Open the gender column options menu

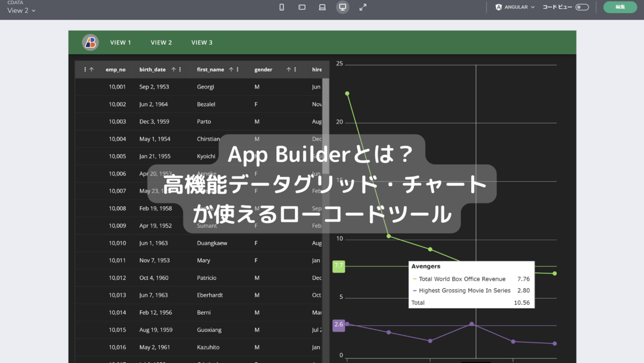click(295, 69)
